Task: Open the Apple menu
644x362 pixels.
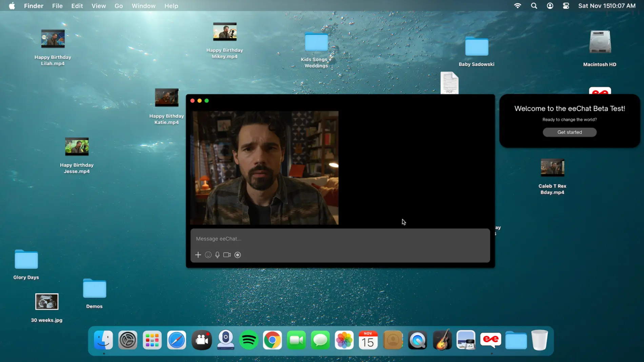Action: pyautogui.click(x=12, y=6)
